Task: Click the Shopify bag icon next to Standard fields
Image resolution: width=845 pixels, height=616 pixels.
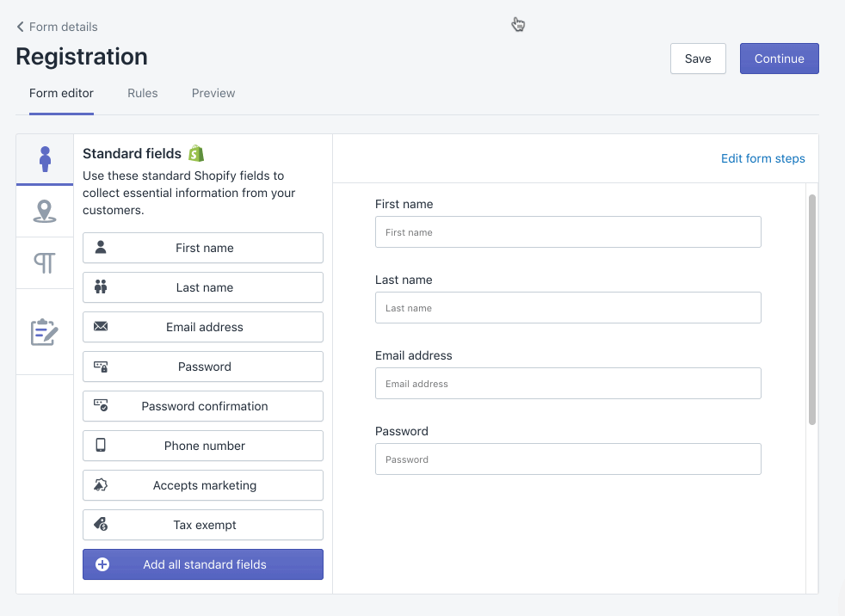Action: point(194,153)
